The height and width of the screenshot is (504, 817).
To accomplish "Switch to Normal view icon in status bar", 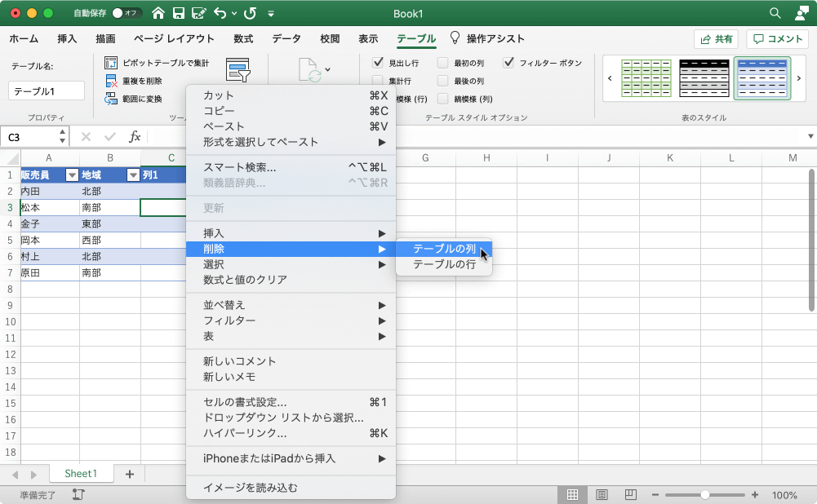I will [572, 495].
